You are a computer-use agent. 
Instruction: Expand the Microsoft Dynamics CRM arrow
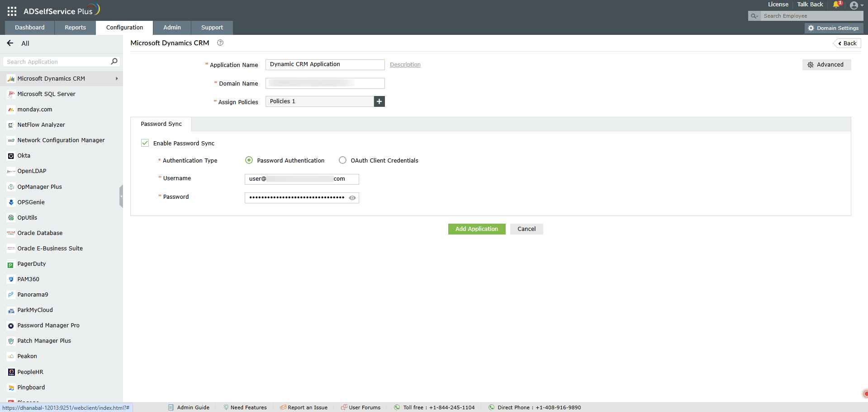pyautogui.click(x=117, y=78)
